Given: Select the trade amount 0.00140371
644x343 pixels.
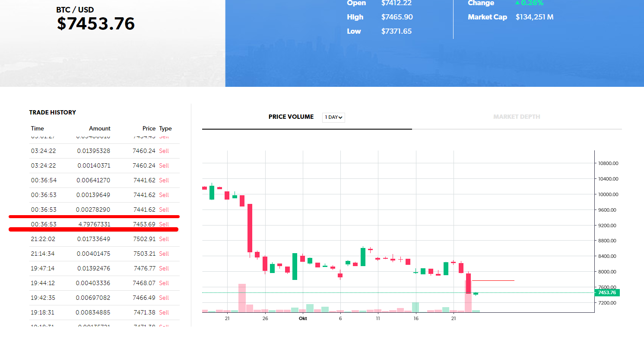Looking at the screenshot, I should tap(94, 165).
